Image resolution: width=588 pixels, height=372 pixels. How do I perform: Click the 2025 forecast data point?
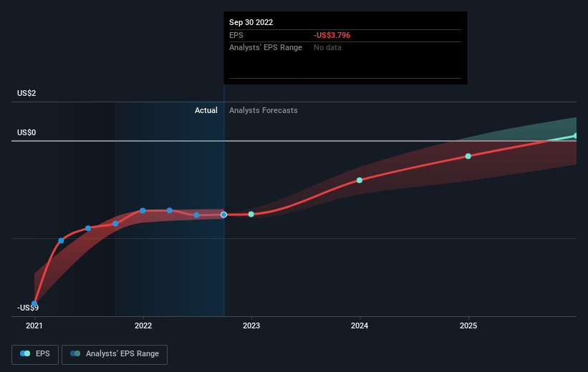pyautogui.click(x=468, y=156)
